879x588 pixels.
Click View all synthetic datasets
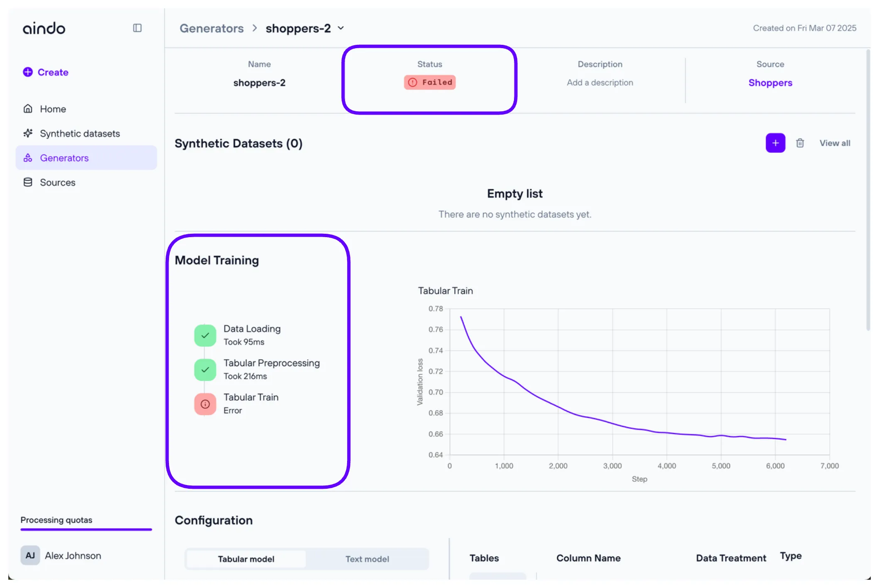click(x=835, y=143)
